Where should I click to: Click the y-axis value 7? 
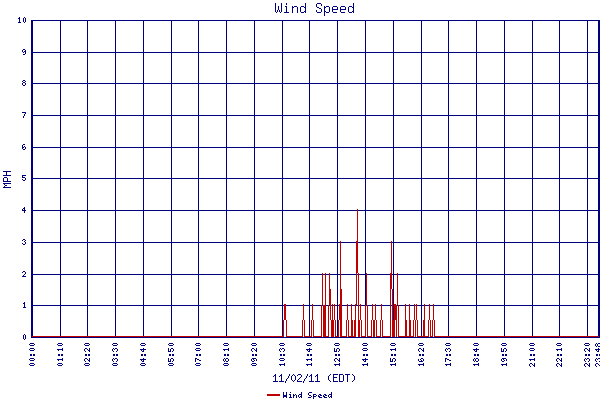coord(24,115)
